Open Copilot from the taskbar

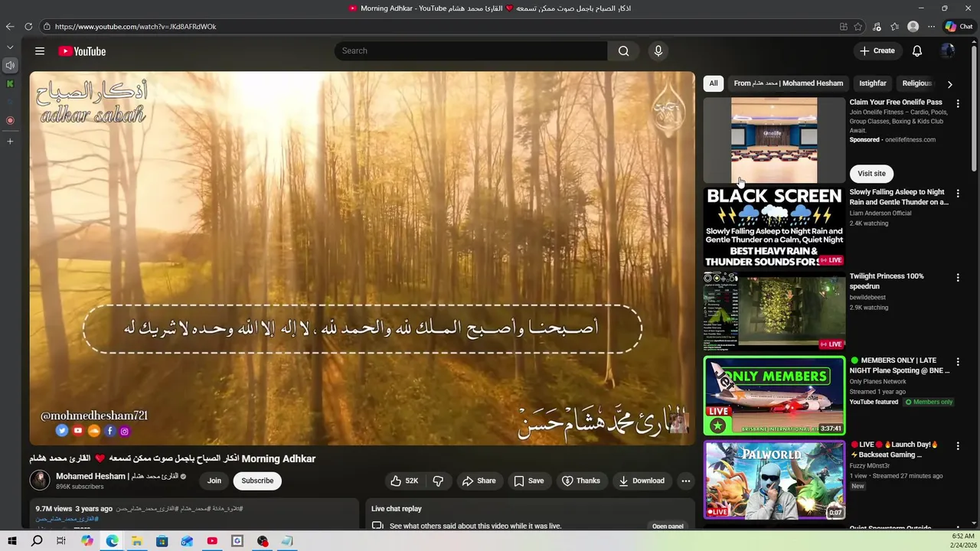(87, 541)
